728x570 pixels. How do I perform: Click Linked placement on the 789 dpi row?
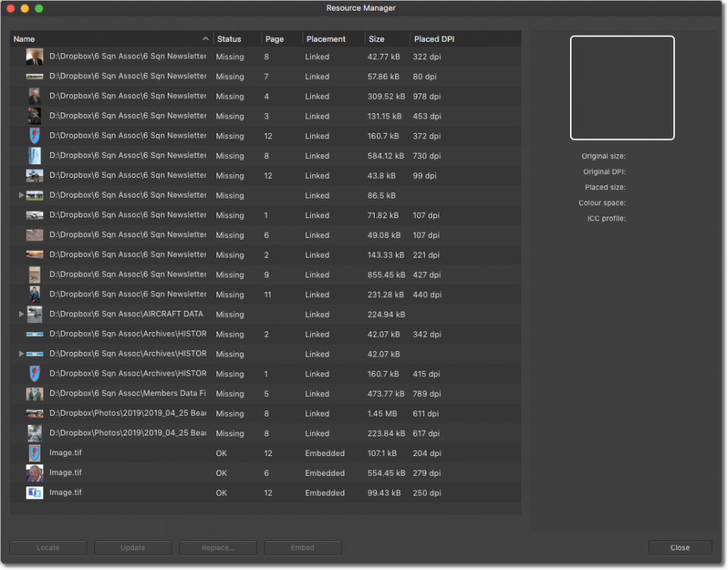click(x=317, y=394)
